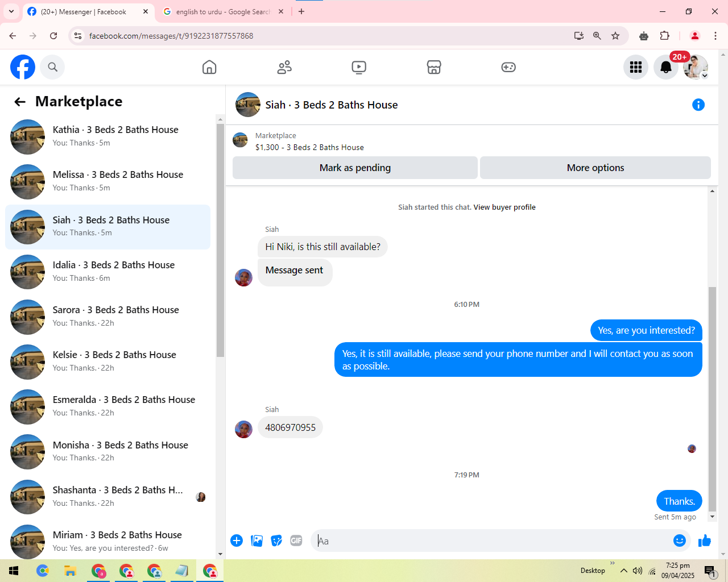Open Melissa's chat conversation

click(108, 182)
